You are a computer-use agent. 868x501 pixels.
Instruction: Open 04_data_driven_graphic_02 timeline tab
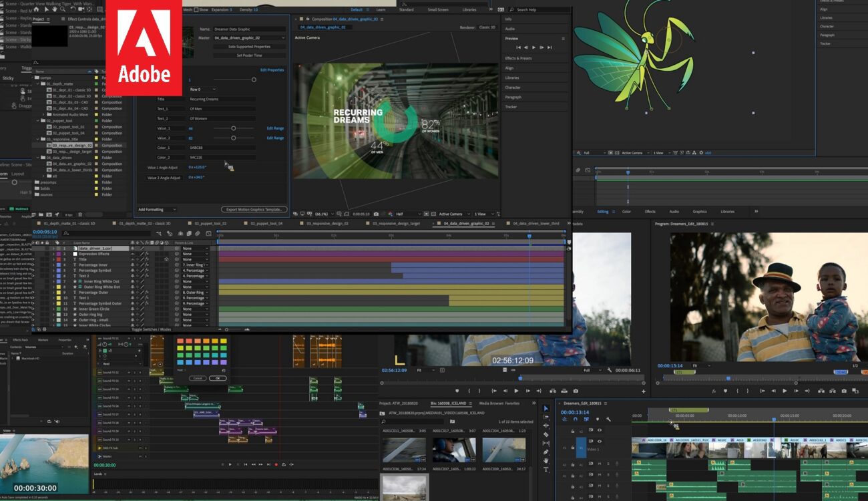coord(465,223)
